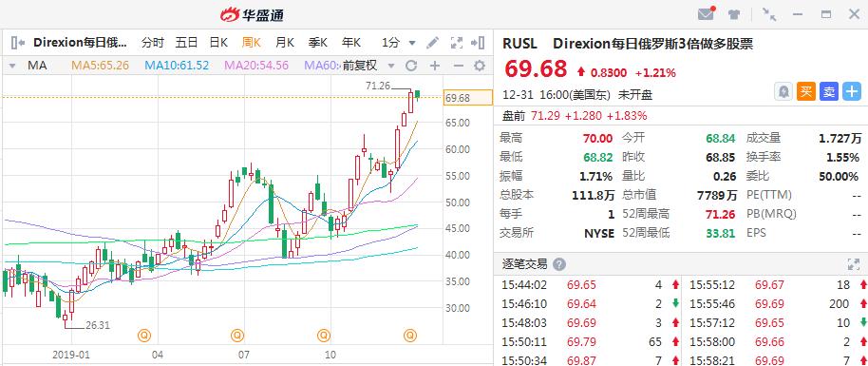Viewport: 868px width, 366px height.
Task: Click the 华盛通 logo
Action: 252,15
